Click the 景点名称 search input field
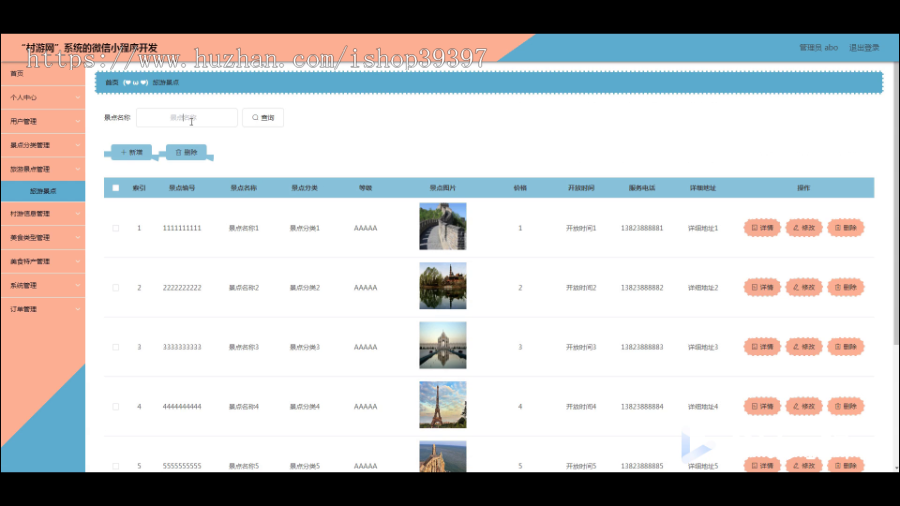900x506 pixels. pyautogui.click(x=187, y=118)
